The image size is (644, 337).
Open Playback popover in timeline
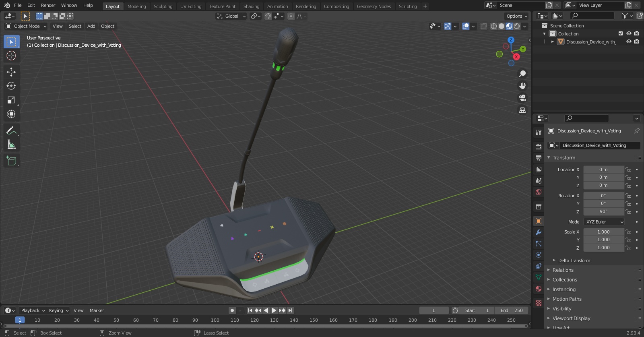tap(33, 310)
